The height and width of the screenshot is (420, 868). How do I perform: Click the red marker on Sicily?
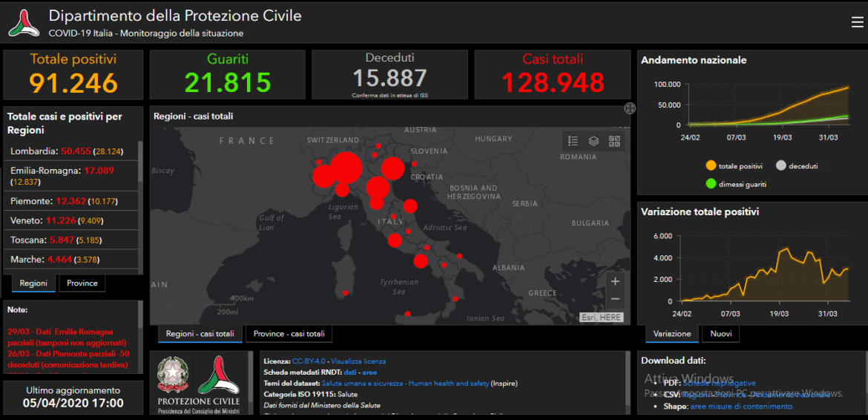407,314
